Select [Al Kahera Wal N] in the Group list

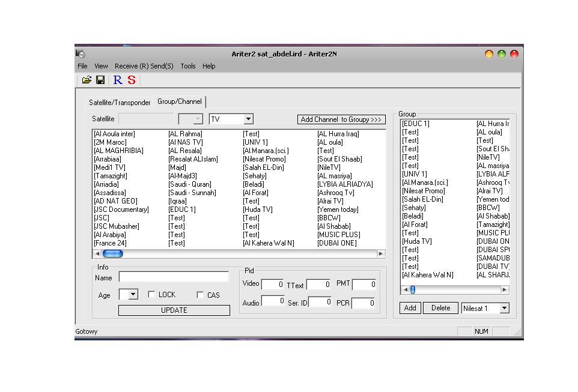[x=428, y=275]
